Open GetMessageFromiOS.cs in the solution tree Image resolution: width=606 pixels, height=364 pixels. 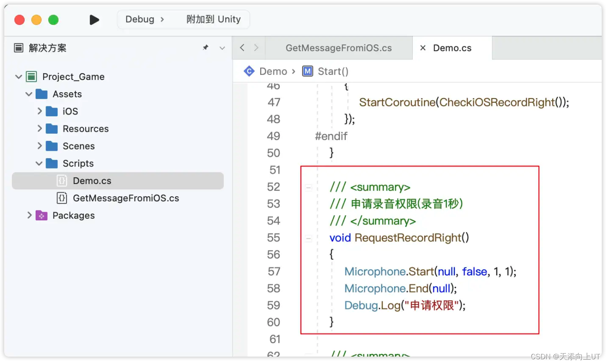tap(126, 198)
